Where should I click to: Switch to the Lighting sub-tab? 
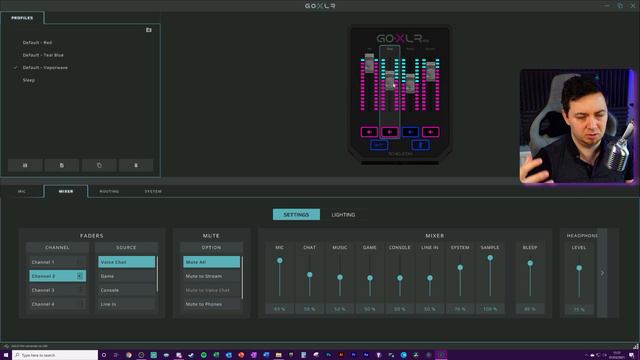tap(343, 215)
